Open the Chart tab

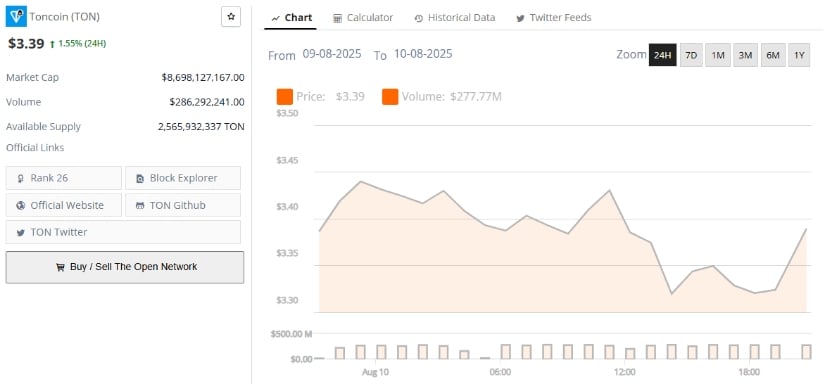click(291, 18)
